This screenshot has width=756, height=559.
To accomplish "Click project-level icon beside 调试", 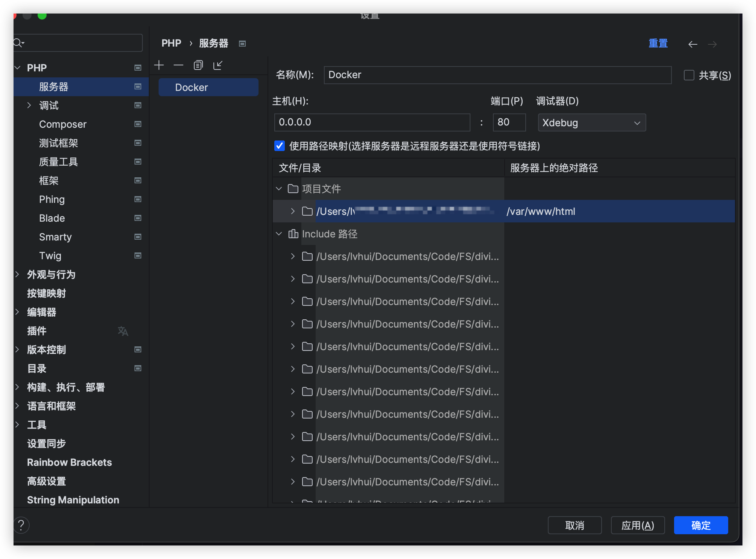I will pyautogui.click(x=138, y=105).
